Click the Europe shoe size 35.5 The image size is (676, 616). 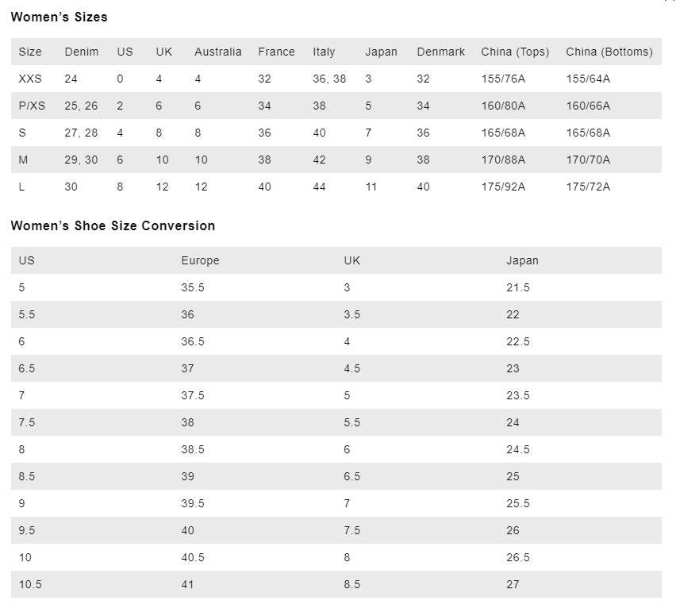point(193,287)
